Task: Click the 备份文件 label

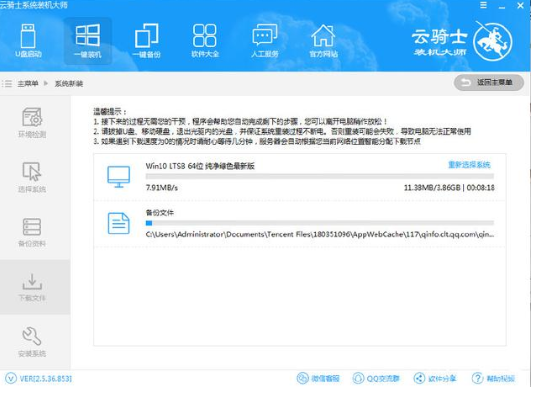Action: (x=159, y=213)
